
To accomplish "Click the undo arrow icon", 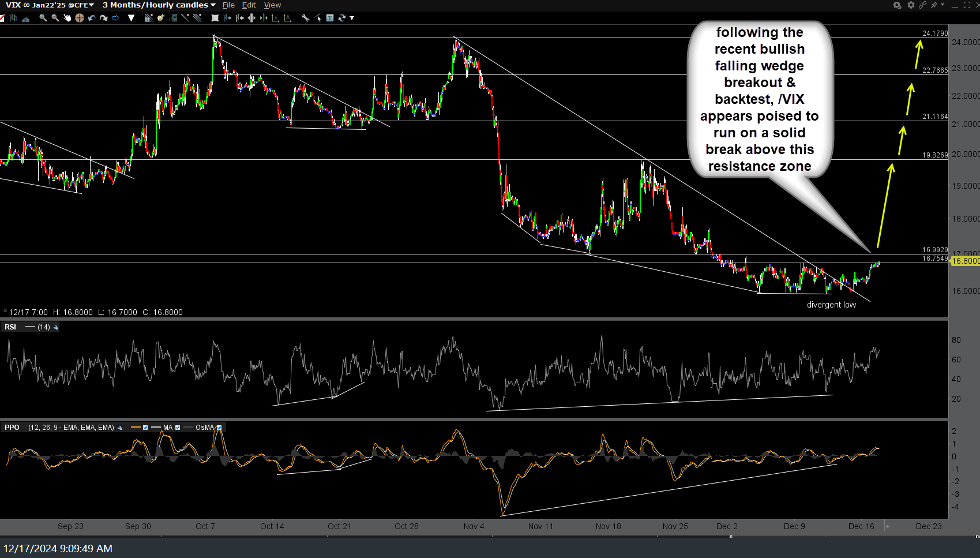I will [x=92, y=18].
